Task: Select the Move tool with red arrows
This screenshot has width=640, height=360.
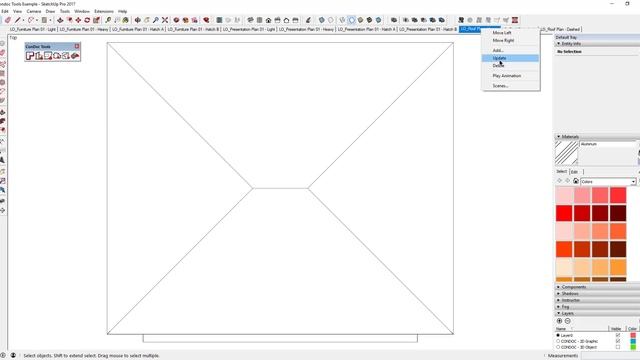Action: pyautogui.click(x=78, y=20)
